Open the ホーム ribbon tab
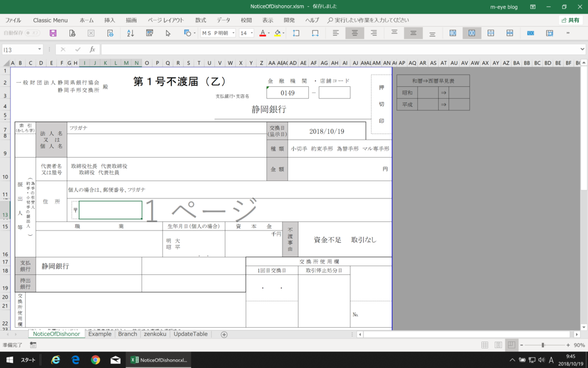This screenshot has width=588, height=368. (87, 20)
